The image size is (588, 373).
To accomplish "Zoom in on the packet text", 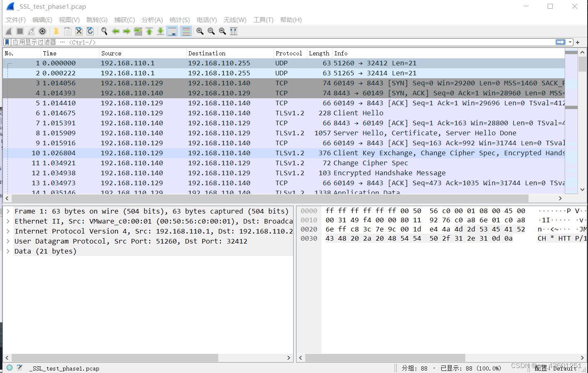I will click(200, 31).
